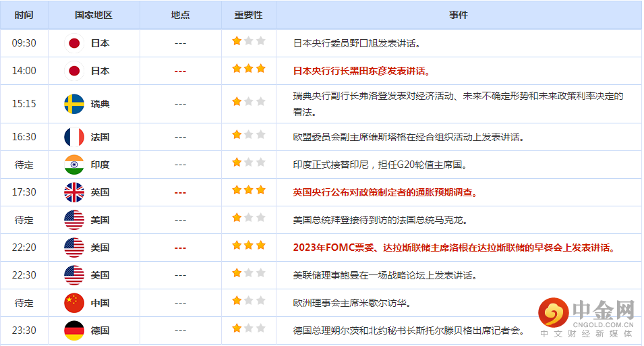Viewport: 644px width, 346px height.
Task: Select the 国家地区 column header
Action: [94, 15]
